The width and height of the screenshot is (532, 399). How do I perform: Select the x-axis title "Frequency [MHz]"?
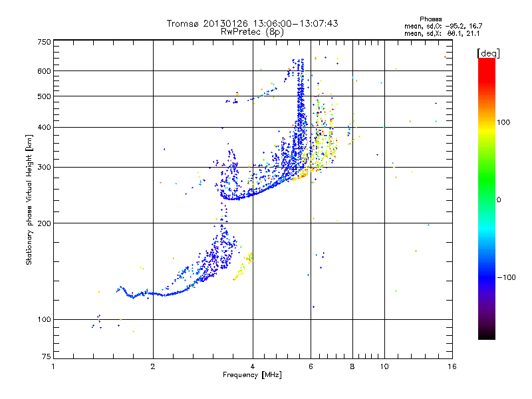(x=252, y=375)
